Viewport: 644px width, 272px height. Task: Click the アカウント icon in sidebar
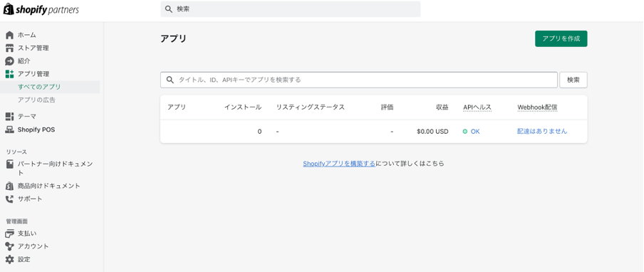click(9, 246)
